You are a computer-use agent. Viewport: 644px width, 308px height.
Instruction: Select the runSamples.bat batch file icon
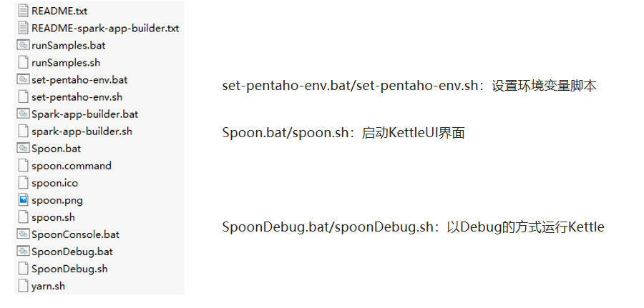(x=23, y=45)
